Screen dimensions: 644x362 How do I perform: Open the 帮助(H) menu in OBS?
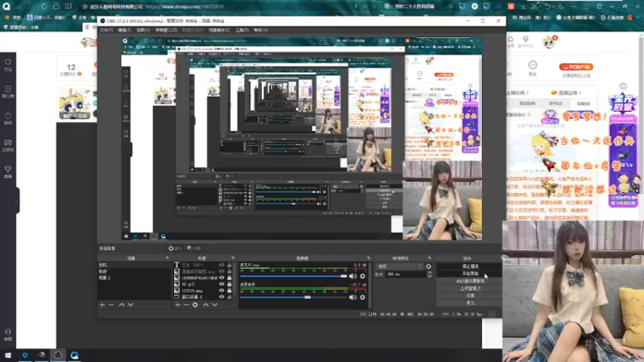point(260,31)
